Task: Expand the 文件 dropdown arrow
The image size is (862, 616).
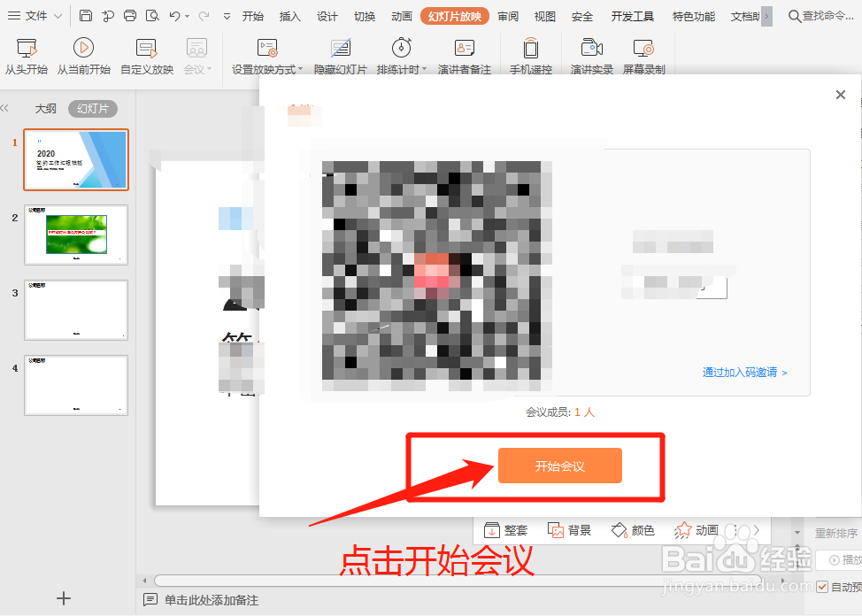Action: coord(58,17)
